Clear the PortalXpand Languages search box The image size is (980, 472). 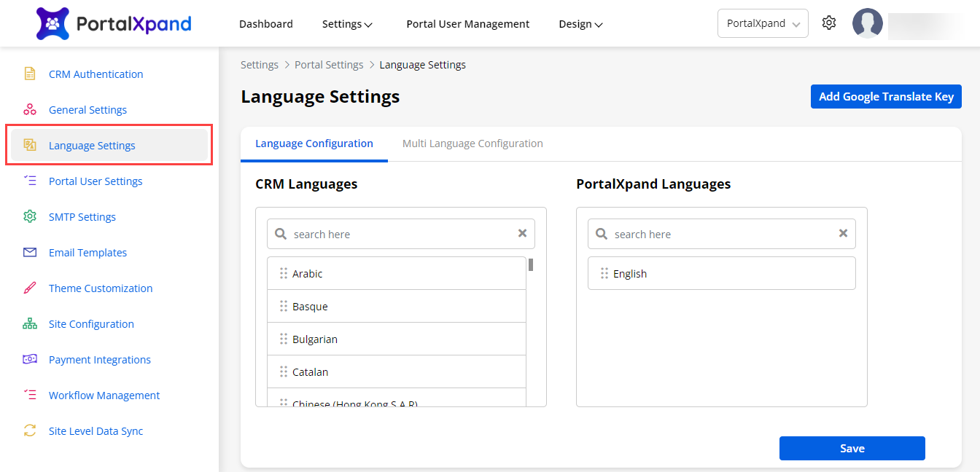click(843, 234)
